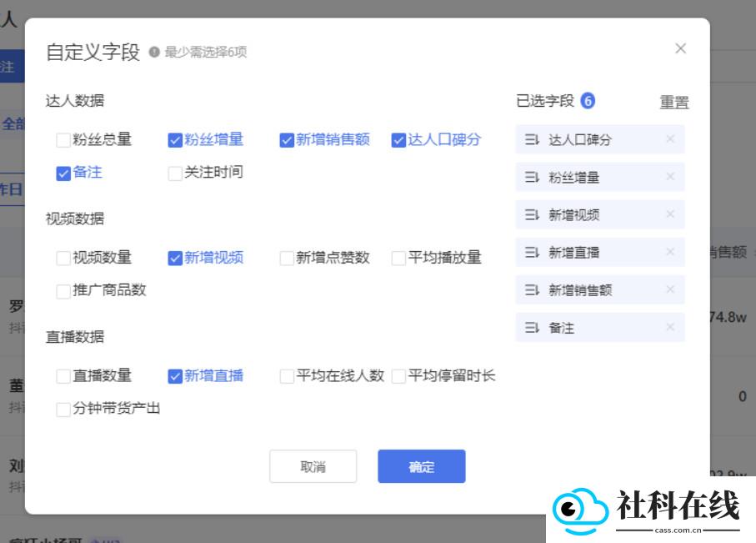This screenshot has height=543, width=756.
Task: Check the 关注时间 checkbox
Action: [174, 173]
